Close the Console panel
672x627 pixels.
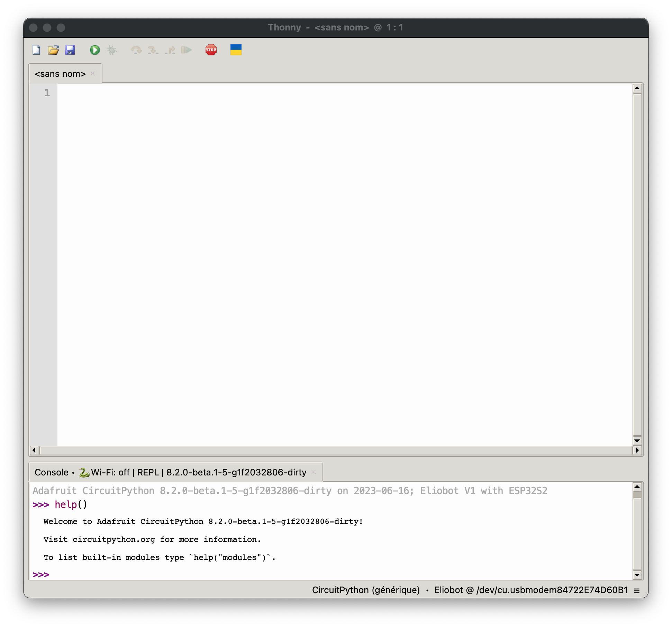pyautogui.click(x=314, y=472)
